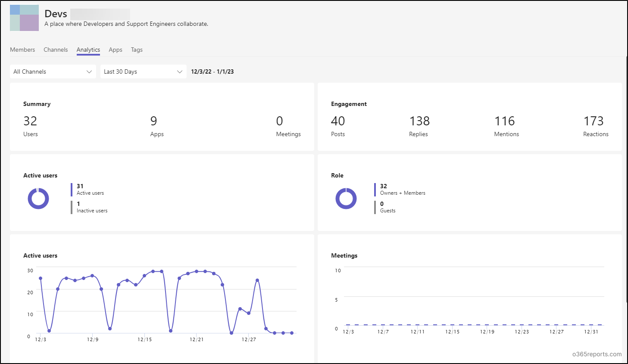Click the 0 Guests legend entry
Viewport: 628px width, 364px height.
tap(385, 207)
